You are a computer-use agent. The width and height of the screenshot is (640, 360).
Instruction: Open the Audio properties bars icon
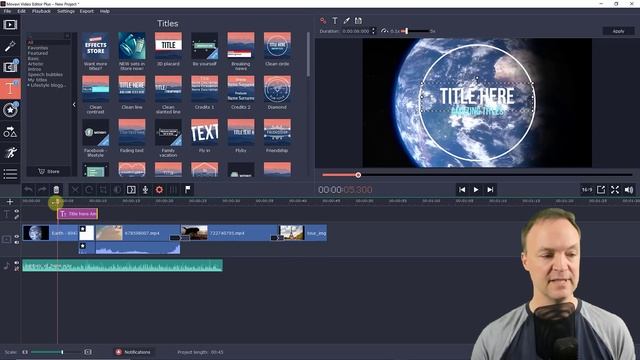tap(173, 189)
